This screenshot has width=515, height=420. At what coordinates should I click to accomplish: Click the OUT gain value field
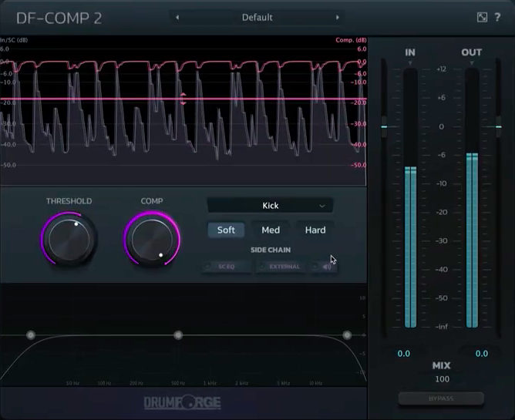482,353
